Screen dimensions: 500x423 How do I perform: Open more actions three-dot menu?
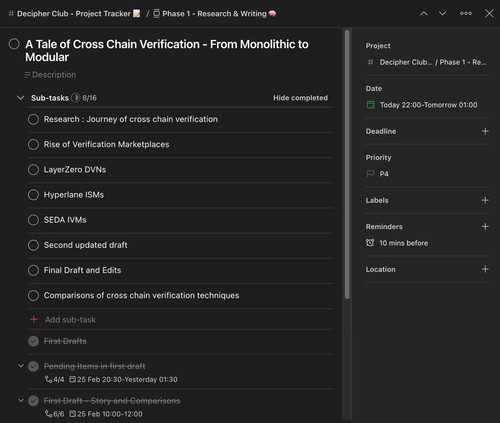tap(466, 14)
